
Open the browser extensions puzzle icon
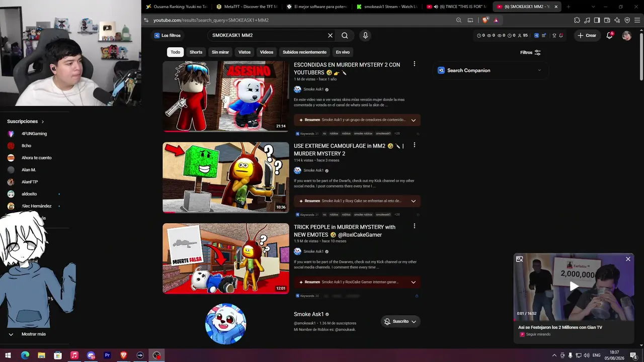pyautogui.click(x=577, y=20)
